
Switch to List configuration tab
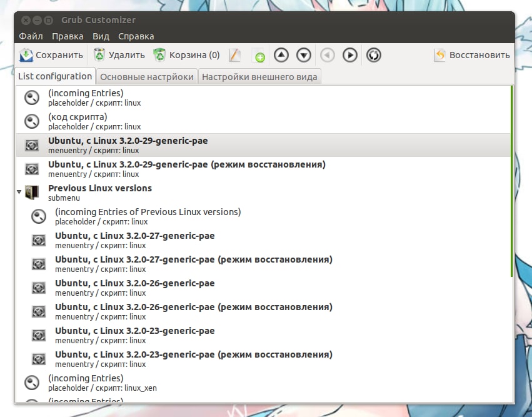tap(55, 76)
